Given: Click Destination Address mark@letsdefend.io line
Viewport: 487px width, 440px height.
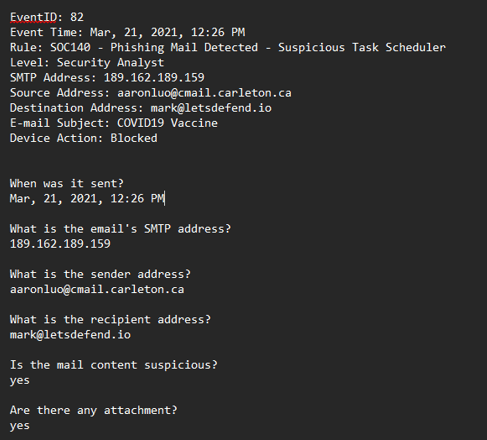Looking at the screenshot, I should pos(141,108).
